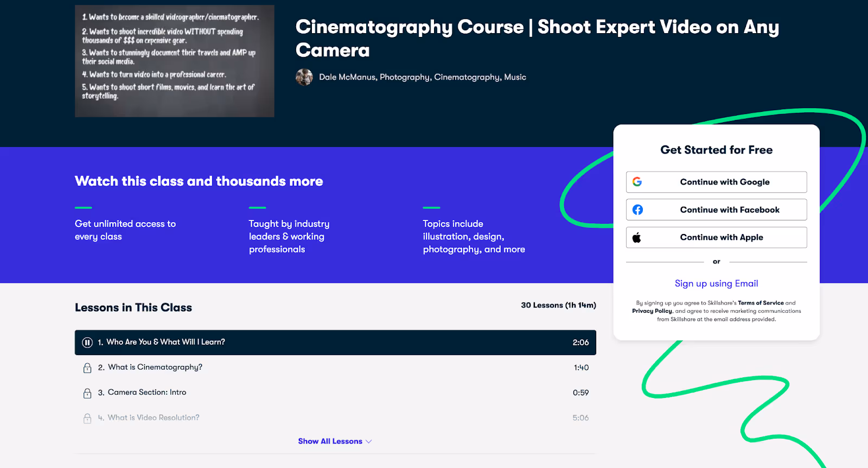Select lesson 2 What is Cinematography?
868x468 pixels.
pyautogui.click(x=335, y=368)
